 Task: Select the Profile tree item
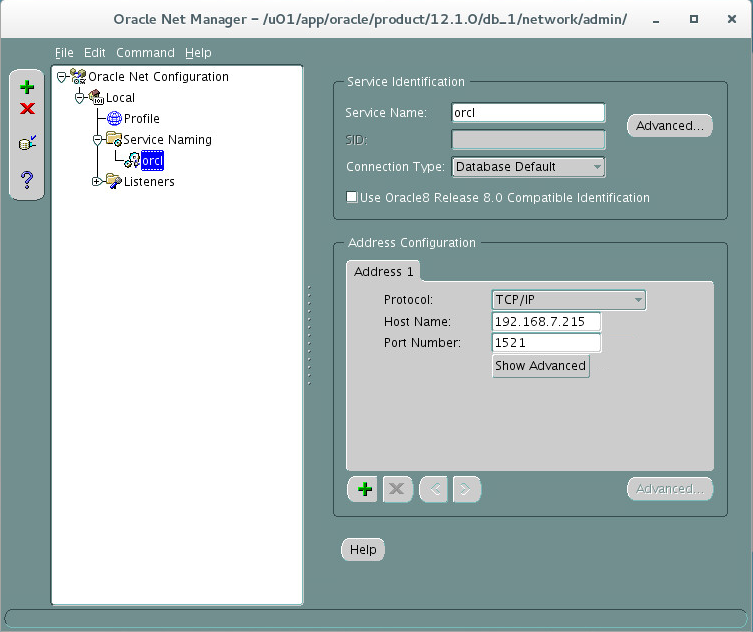(142, 119)
